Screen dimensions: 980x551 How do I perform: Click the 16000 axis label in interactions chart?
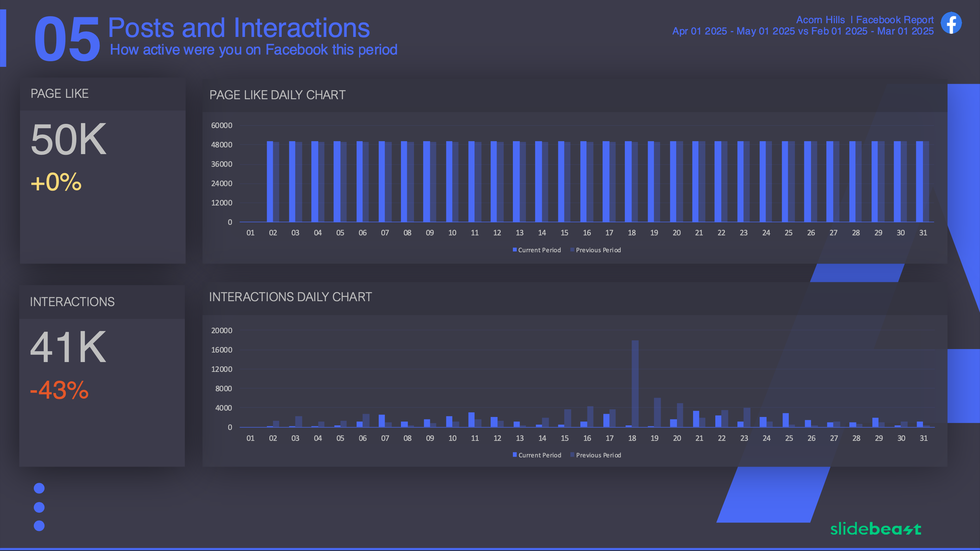pyautogui.click(x=221, y=350)
